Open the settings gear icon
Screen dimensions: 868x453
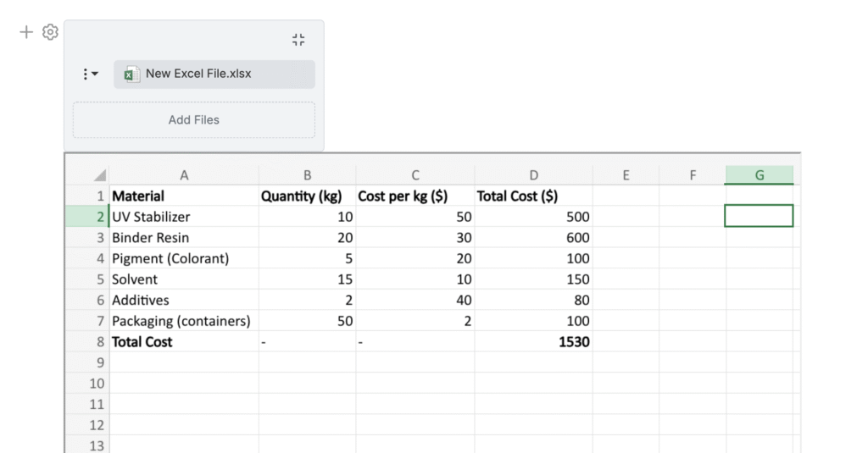coord(50,32)
